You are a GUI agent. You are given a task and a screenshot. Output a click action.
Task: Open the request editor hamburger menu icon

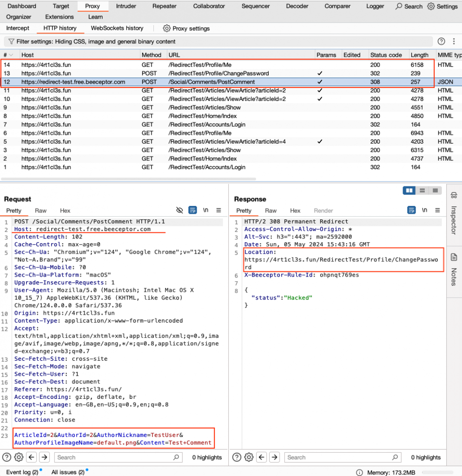218,210
